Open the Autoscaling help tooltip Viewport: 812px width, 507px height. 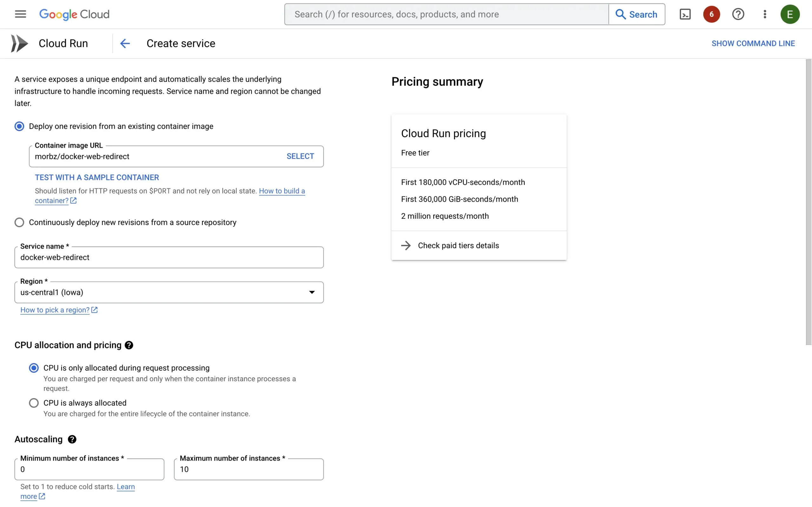pos(72,439)
